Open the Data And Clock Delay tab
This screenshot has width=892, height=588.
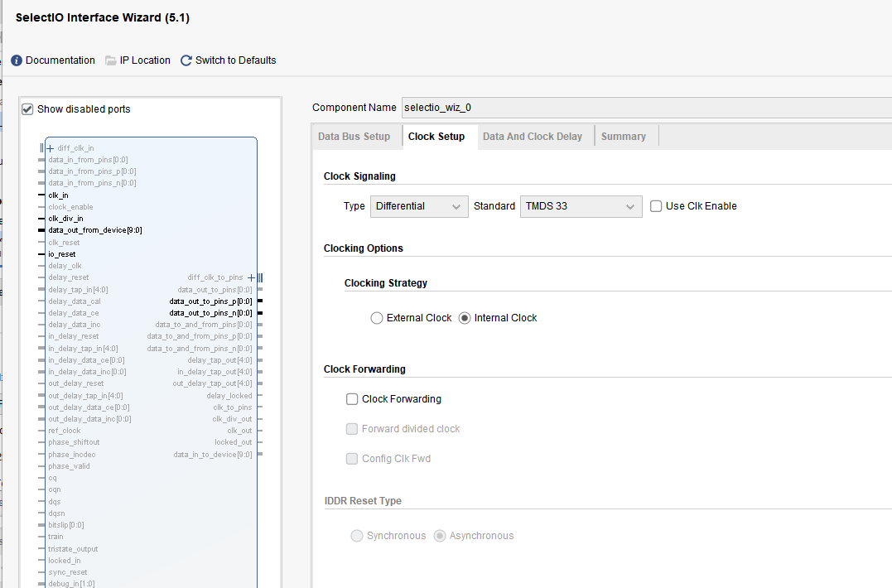[x=533, y=137]
